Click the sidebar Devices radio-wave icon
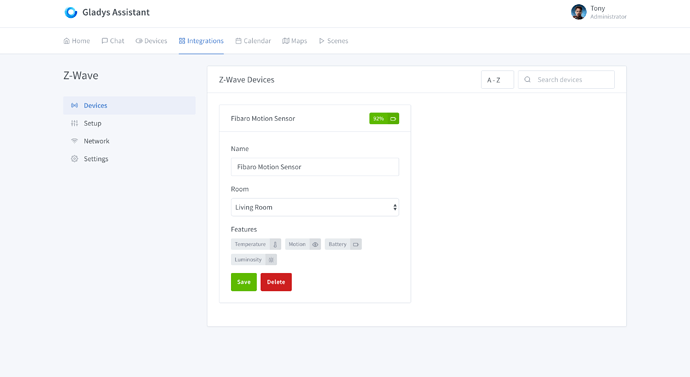690x377 pixels. [x=74, y=106]
